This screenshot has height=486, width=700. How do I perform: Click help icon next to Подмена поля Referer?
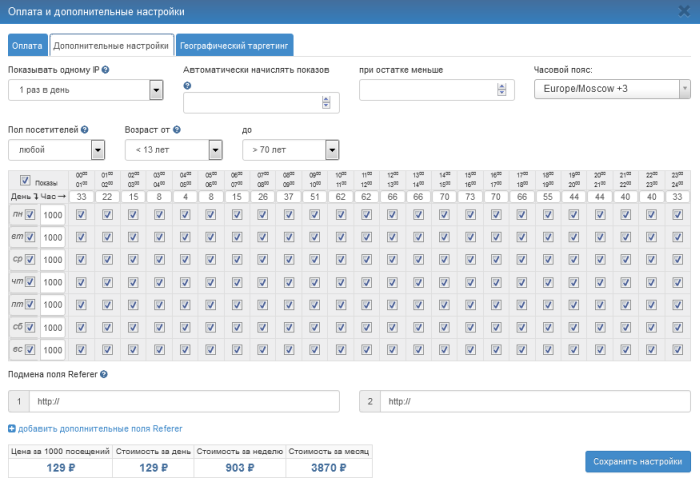pos(104,375)
